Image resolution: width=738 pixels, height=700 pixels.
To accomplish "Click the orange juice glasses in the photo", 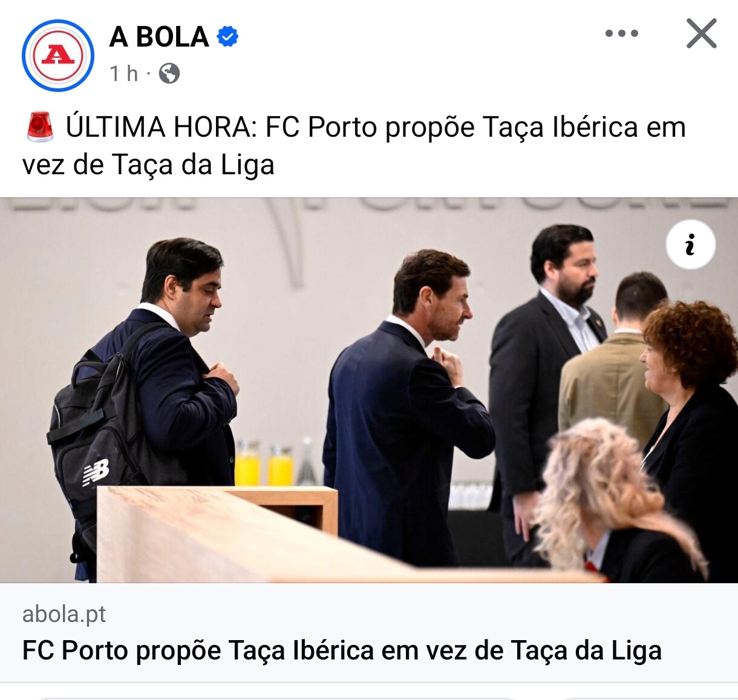I will (264, 463).
